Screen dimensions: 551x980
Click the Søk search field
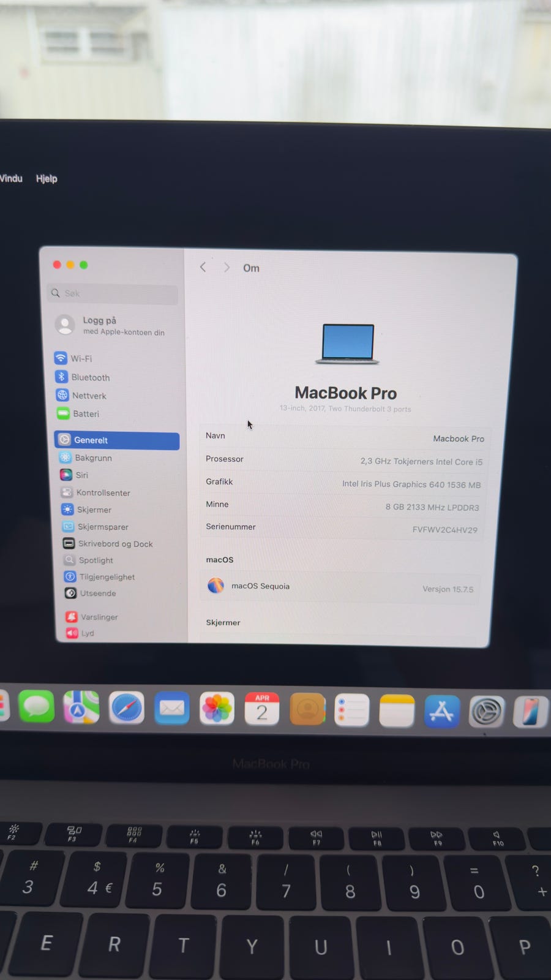113,293
